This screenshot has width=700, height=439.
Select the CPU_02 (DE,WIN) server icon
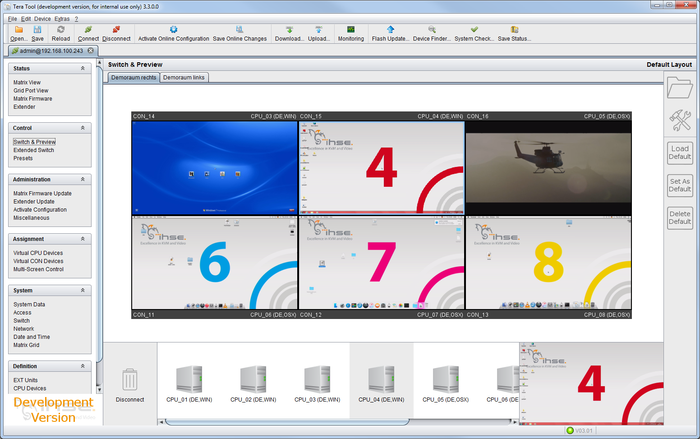coord(253,379)
